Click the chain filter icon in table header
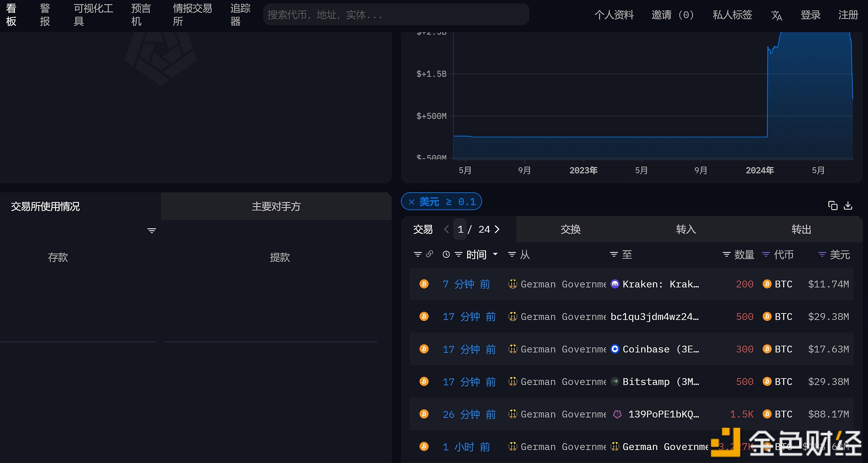The height and width of the screenshot is (463, 868). point(418,254)
